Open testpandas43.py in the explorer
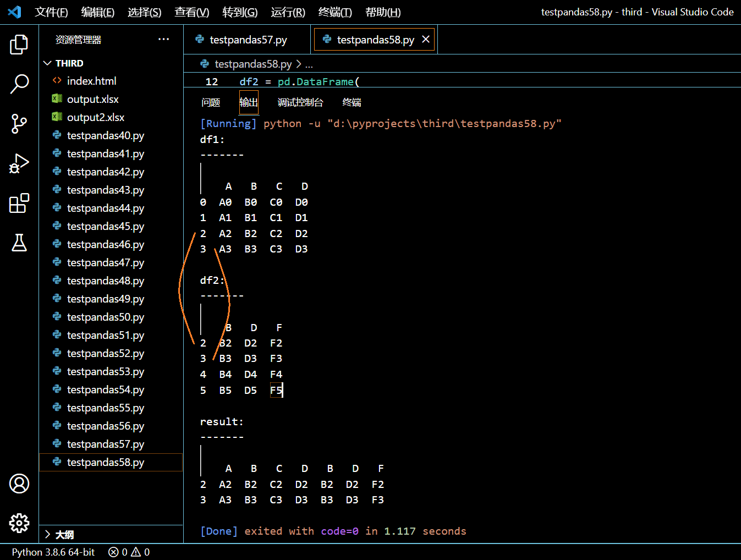The height and width of the screenshot is (560, 741). point(111,190)
